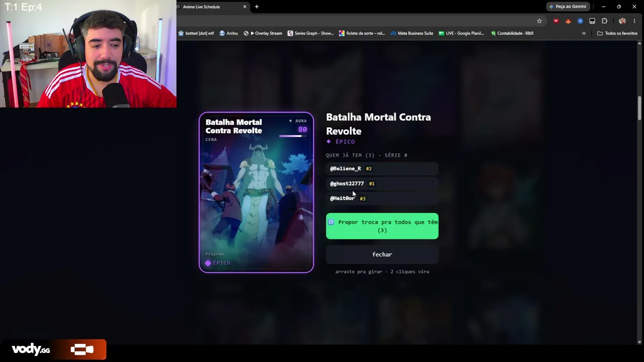This screenshot has height=362, width=644.
Task: Expand the hidden bookmarks chevron
Action: 584,33
